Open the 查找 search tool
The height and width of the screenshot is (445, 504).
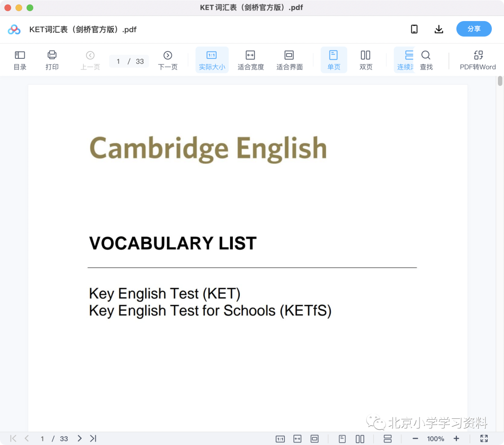pyautogui.click(x=426, y=60)
